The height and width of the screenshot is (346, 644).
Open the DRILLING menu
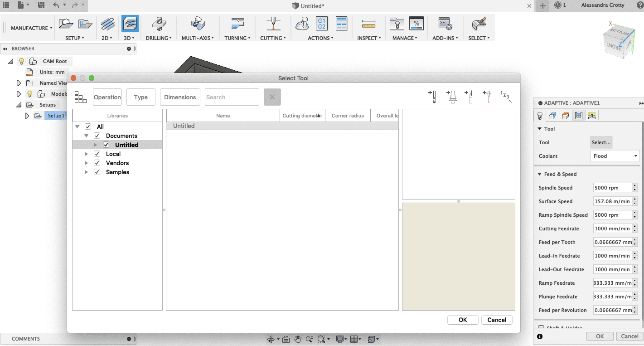pyautogui.click(x=159, y=38)
